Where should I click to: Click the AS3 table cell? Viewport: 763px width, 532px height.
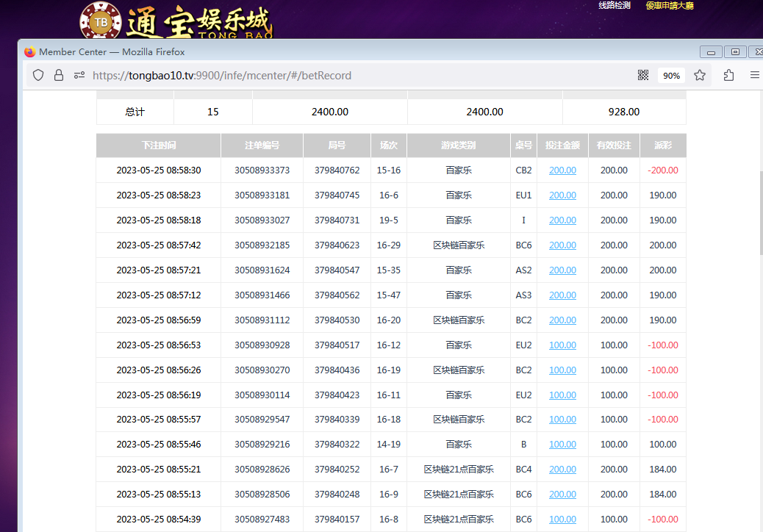tap(523, 295)
